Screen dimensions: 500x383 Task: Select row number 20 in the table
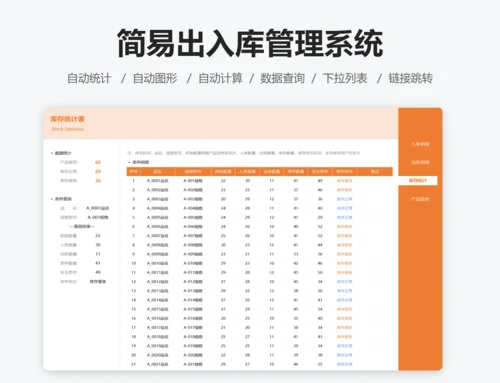coord(133,355)
